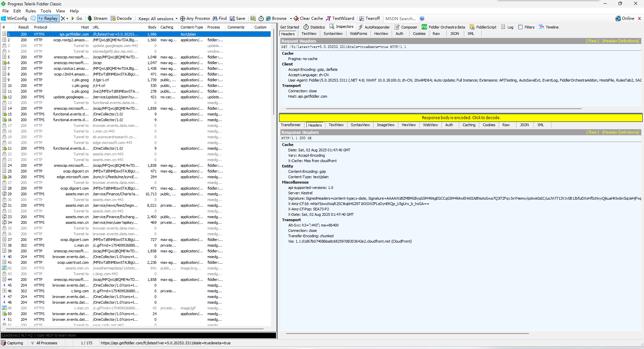The height and width of the screenshot is (349, 644).
Task: Launch Browse with Internet Explorer icon
Action: coord(276,18)
